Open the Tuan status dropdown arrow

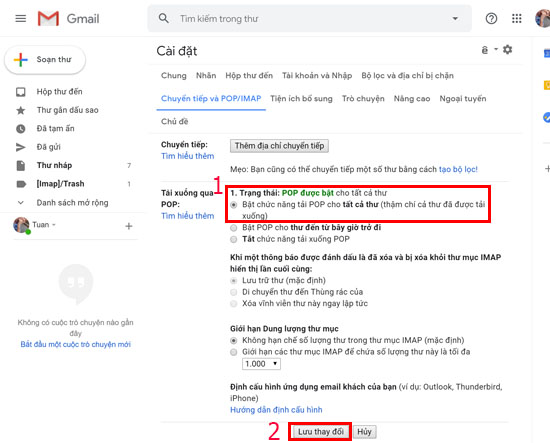pyautogui.click(x=54, y=225)
